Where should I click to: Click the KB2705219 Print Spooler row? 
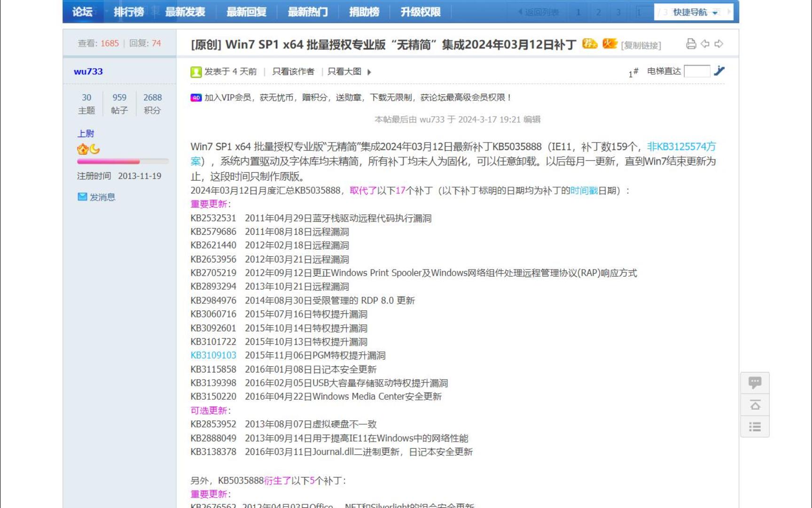(x=414, y=273)
